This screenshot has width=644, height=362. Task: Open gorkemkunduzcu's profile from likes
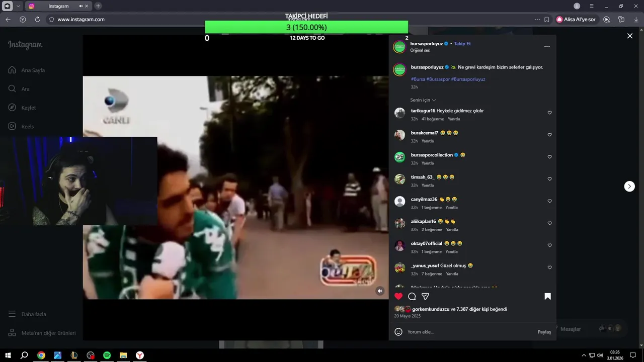pyautogui.click(x=431, y=309)
